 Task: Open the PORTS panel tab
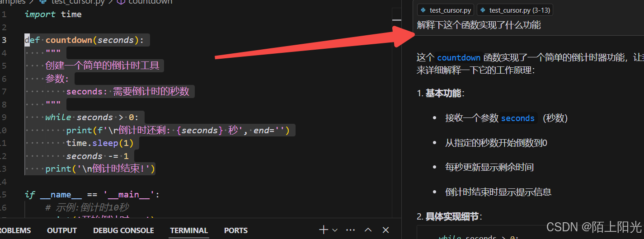point(236,230)
